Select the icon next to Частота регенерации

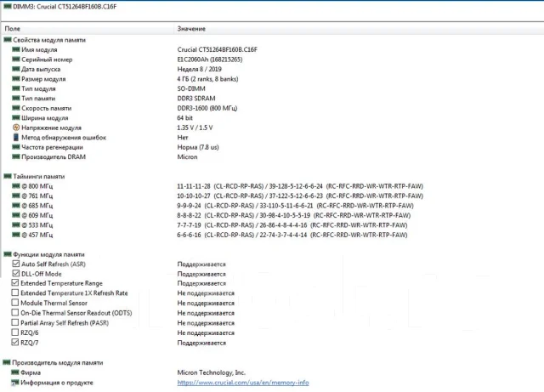[x=16, y=147]
